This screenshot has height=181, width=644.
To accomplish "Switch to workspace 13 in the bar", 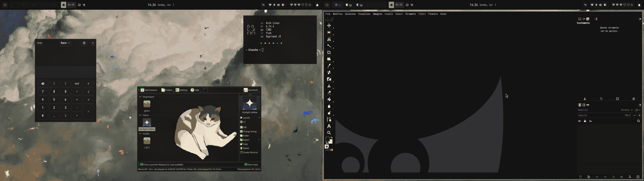I will [x=359, y=5].
